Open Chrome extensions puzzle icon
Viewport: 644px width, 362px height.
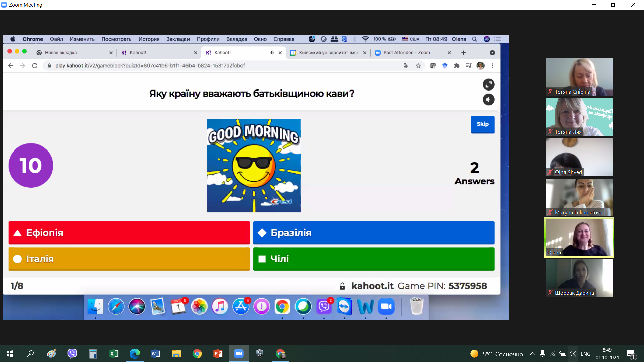(457, 66)
